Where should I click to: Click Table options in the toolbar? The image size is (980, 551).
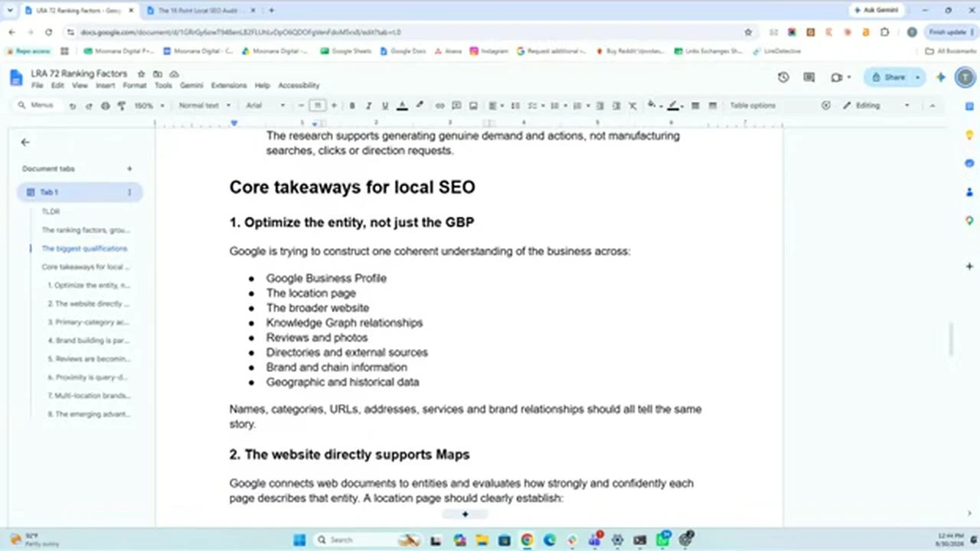click(x=753, y=106)
